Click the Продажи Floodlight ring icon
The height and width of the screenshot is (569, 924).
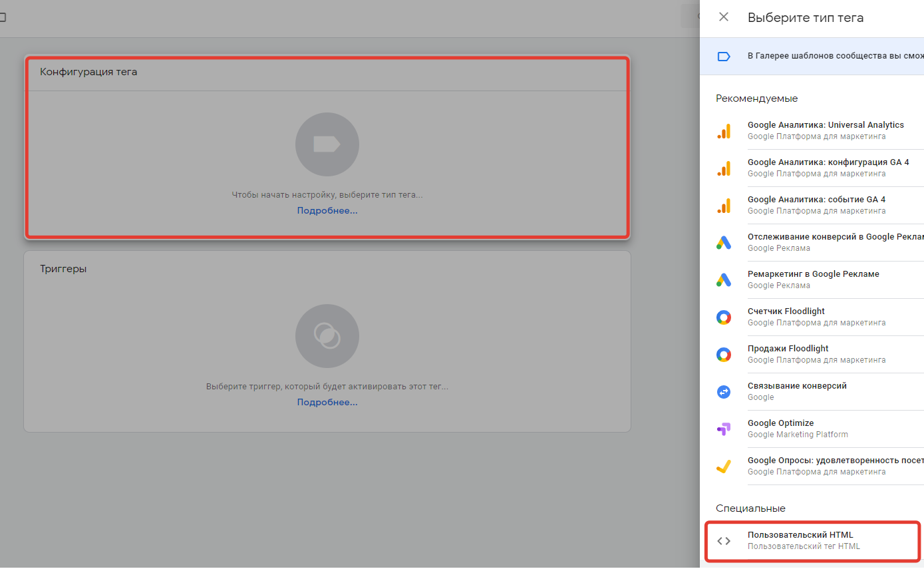tap(724, 354)
